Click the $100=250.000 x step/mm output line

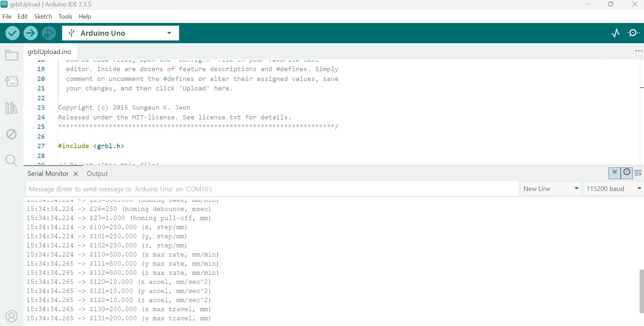coord(107,227)
